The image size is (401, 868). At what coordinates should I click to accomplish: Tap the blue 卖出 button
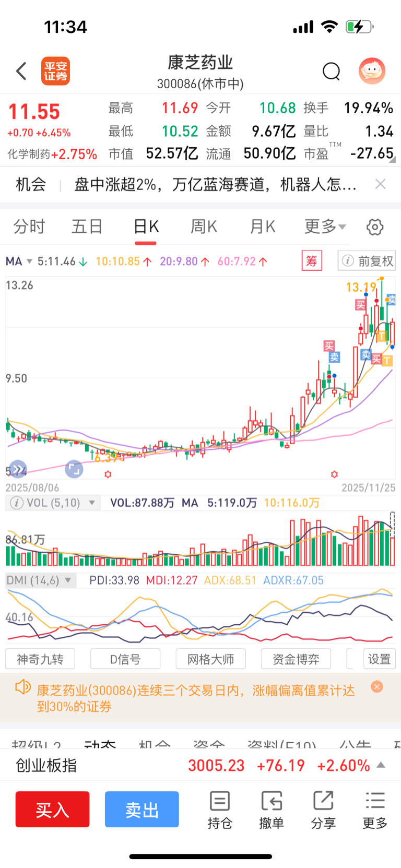[x=142, y=809]
